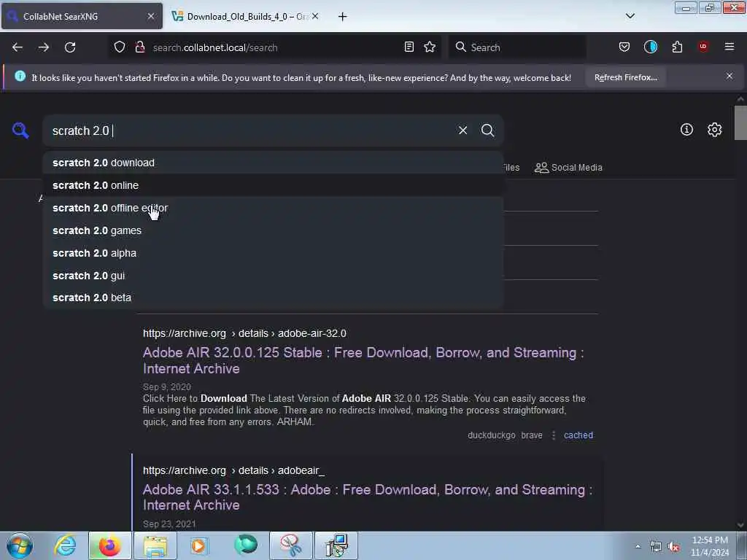Go to the SearXNG home logo
The image size is (747, 560).
20,131
